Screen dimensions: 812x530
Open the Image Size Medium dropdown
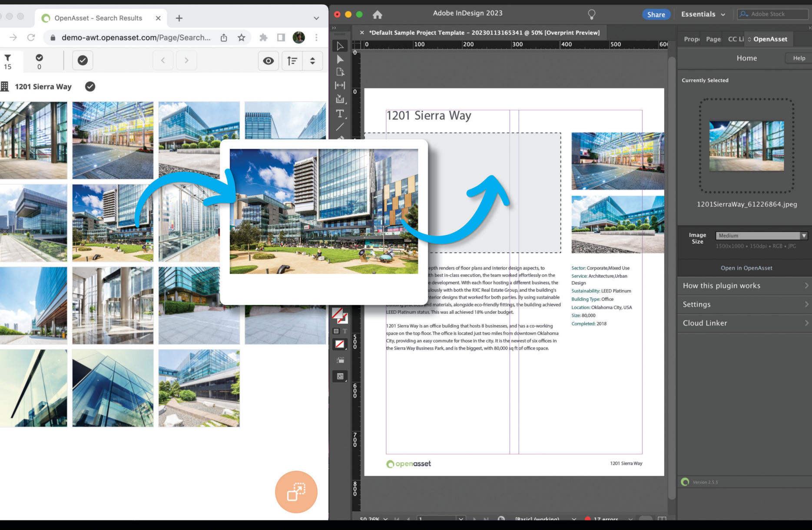pos(761,236)
